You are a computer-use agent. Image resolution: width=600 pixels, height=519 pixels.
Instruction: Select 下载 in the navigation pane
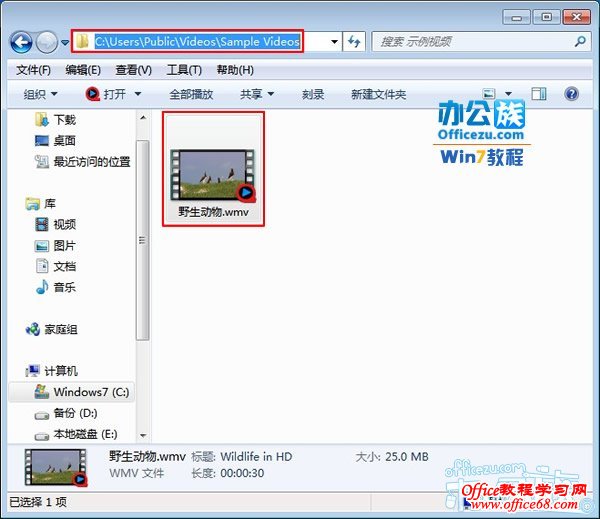point(55,120)
